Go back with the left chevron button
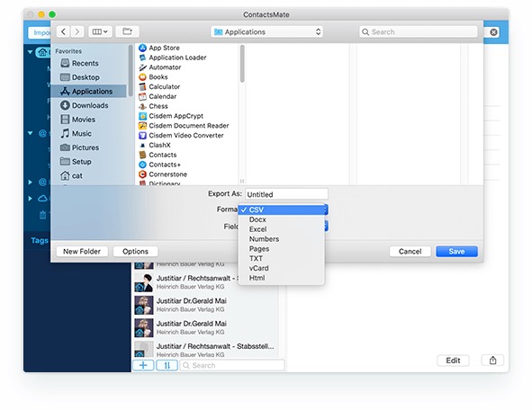The image size is (532, 410). [x=63, y=31]
